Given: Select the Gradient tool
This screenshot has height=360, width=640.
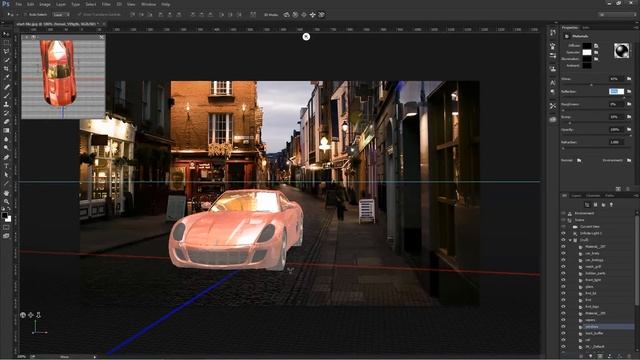Looking at the screenshot, I should pyautogui.click(x=6, y=130).
